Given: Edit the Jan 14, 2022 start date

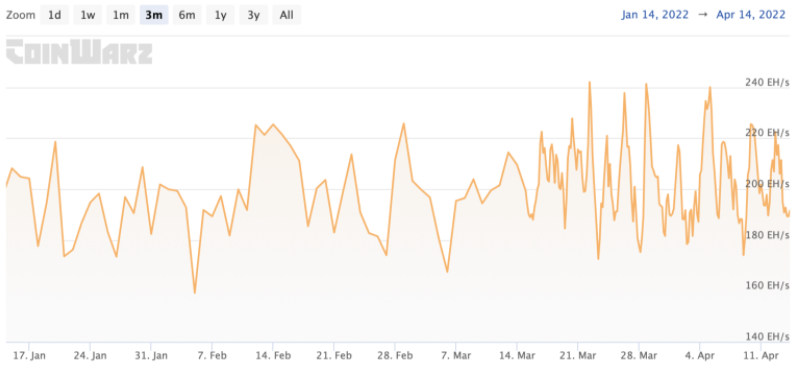Looking at the screenshot, I should pos(655,15).
